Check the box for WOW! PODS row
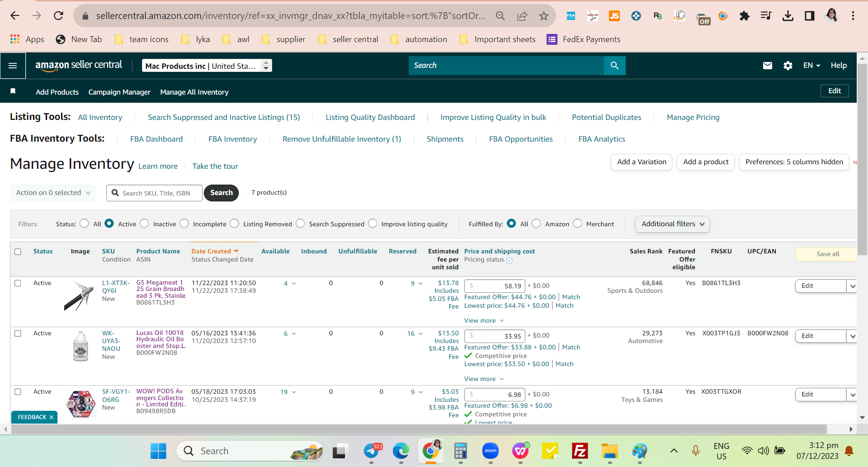Viewport: 868px width, 467px height. 18,392
